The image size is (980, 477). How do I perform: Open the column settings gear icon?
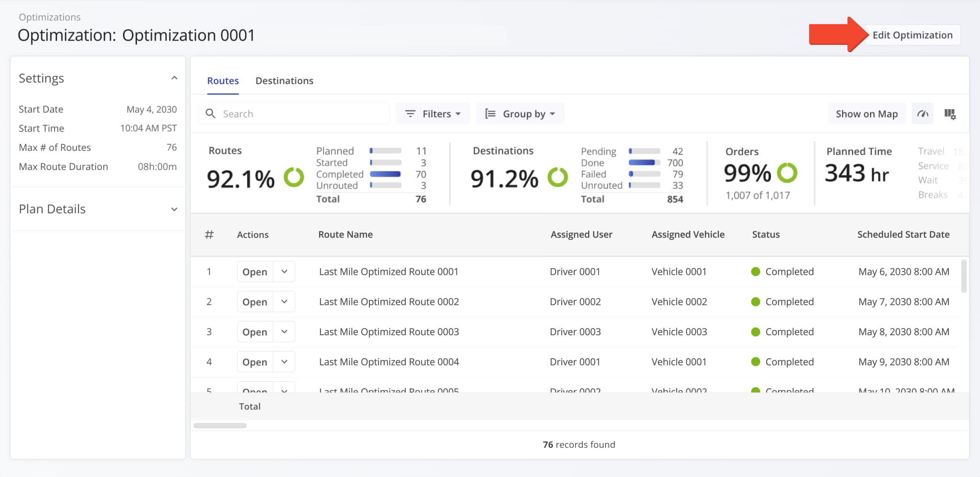pos(951,114)
